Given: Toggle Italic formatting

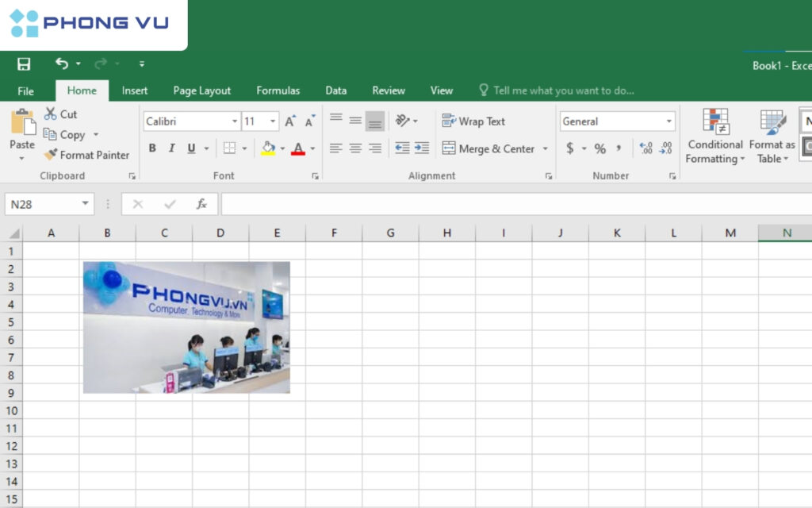Looking at the screenshot, I should 172,148.
